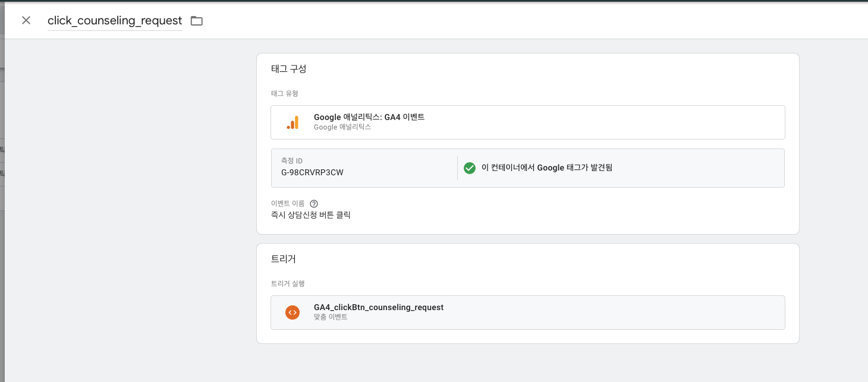Image resolution: width=868 pixels, height=382 pixels.
Task: Click the 태그 유형 label
Action: [284, 94]
